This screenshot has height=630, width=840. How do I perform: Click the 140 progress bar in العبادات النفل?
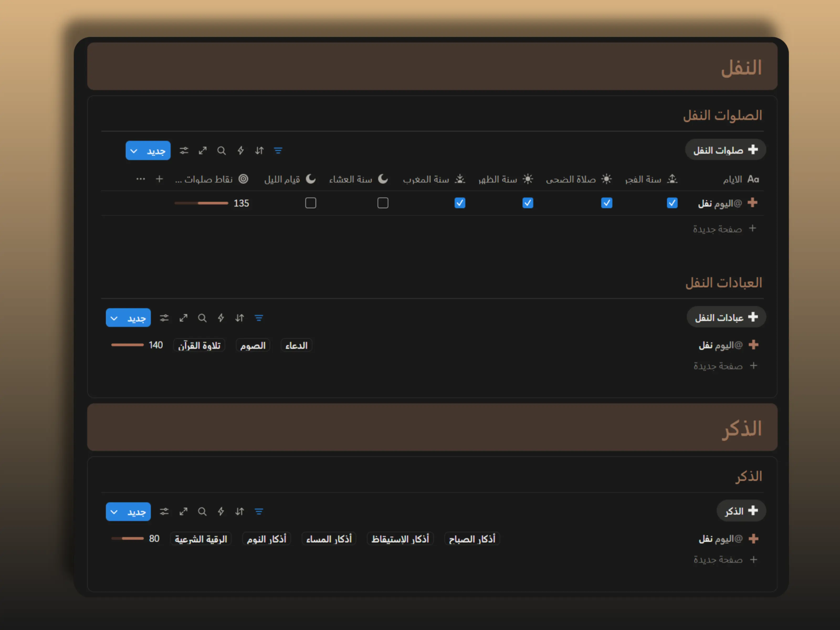(128, 345)
